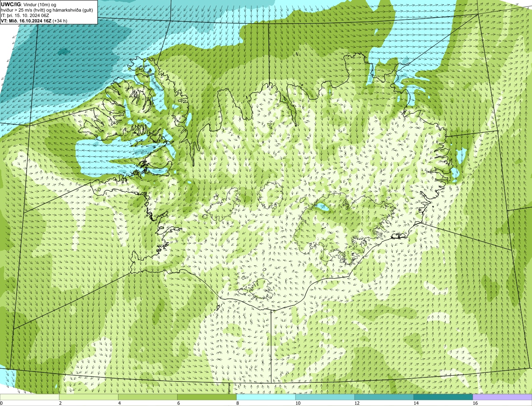Pick the 12–14 m/s teal legend swatch
This screenshot has height=406, width=532.
(x=384, y=397)
